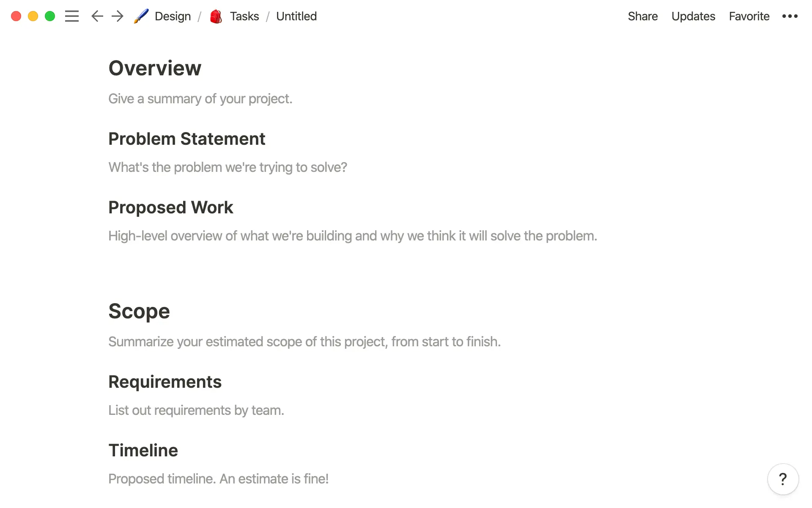Click the pencil emoji next to Design
Image resolution: width=812 pixels, height=508 pixels.
[141, 16]
